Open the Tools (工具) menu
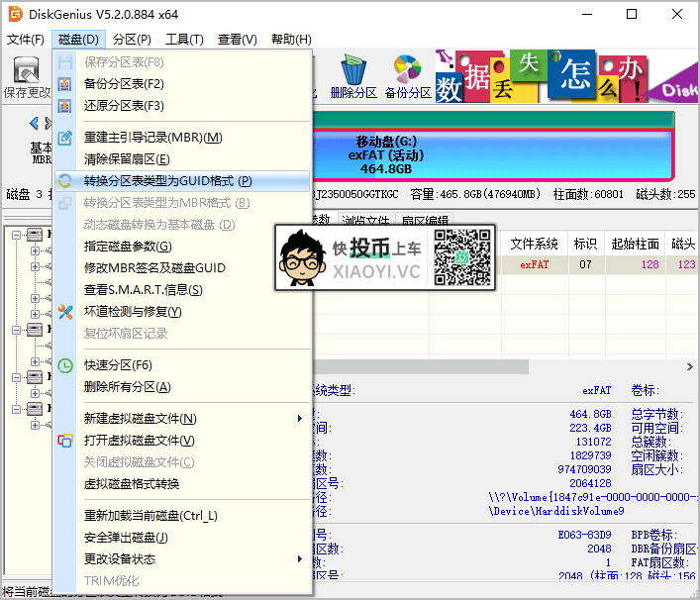The height and width of the screenshot is (600, 700). (184, 40)
